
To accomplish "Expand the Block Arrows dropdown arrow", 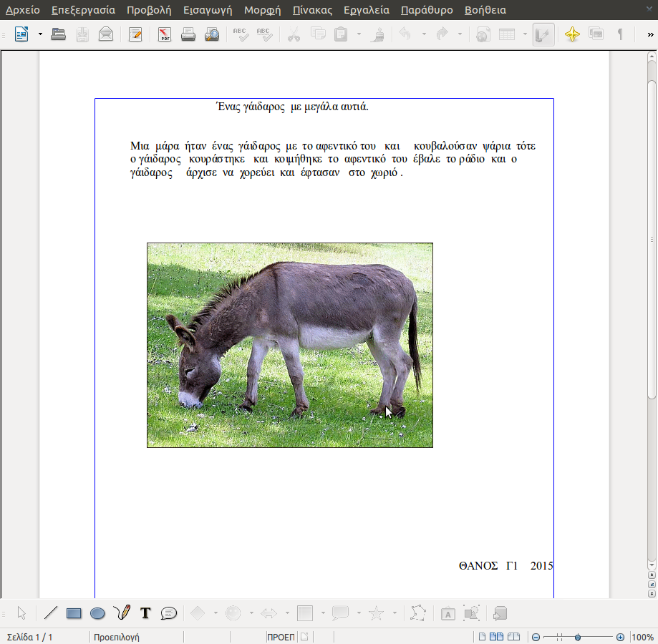I will pyautogui.click(x=287, y=613).
